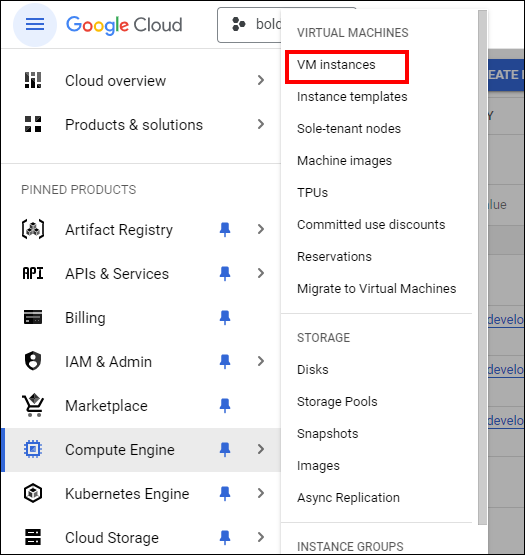Open Snapshots
Viewport: 525px width, 555px height.
coord(327,434)
